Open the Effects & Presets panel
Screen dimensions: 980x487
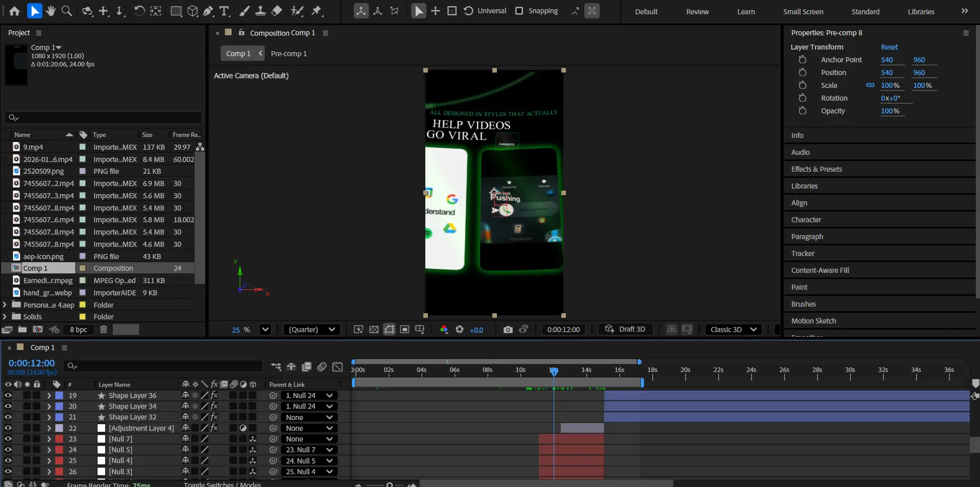(x=816, y=169)
